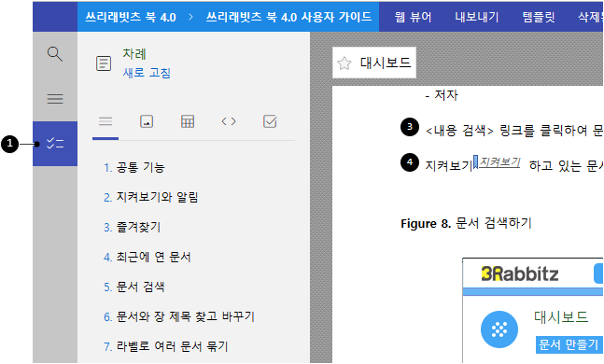The height and width of the screenshot is (364, 604).
Task: Switch to the table list tab icon
Action: (188, 121)
